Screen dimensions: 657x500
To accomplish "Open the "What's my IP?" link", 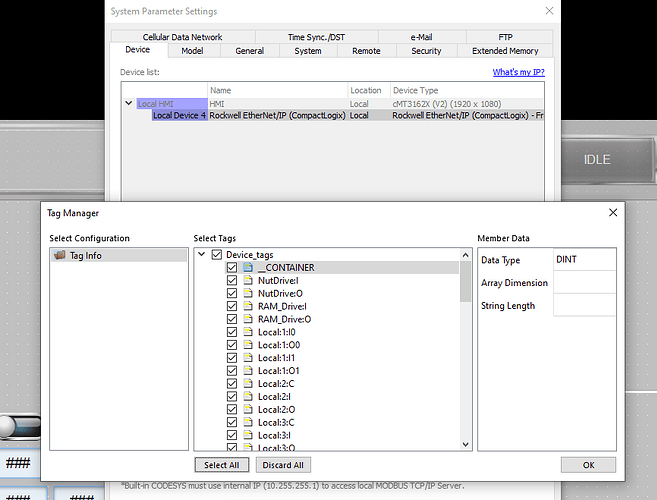I will 518,72.
